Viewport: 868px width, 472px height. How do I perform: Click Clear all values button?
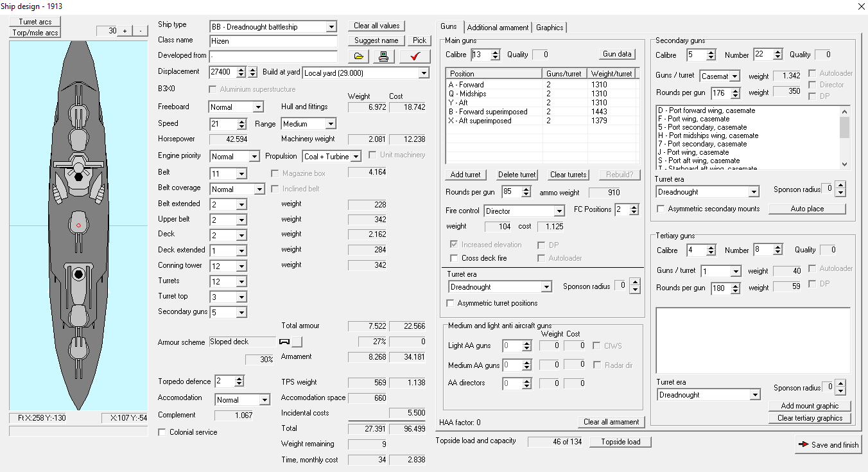coord(377,26)
